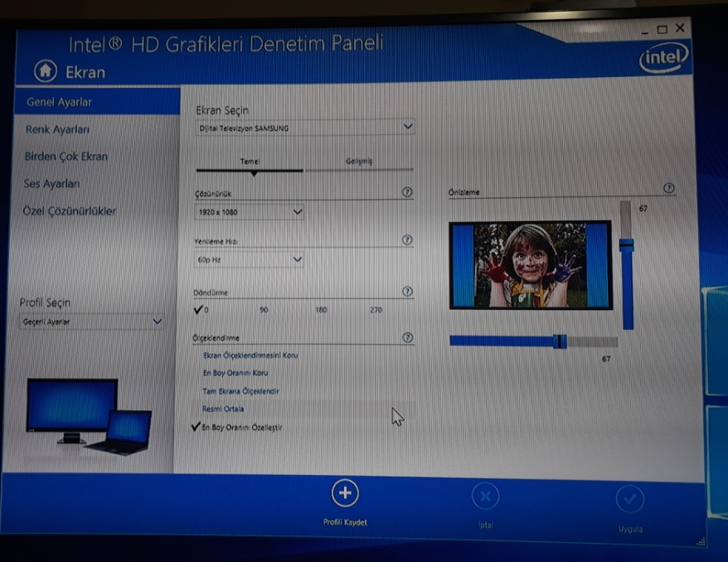Click the horizontal aspect ratio slider handle
The image size is (728, 562).
click(x=560, y=342)
